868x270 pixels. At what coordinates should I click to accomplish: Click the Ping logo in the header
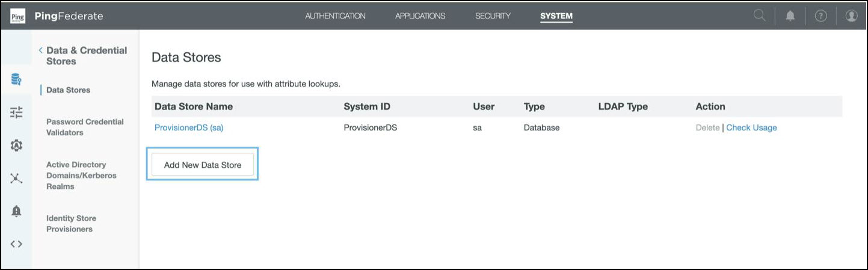[x=18, y=16]
